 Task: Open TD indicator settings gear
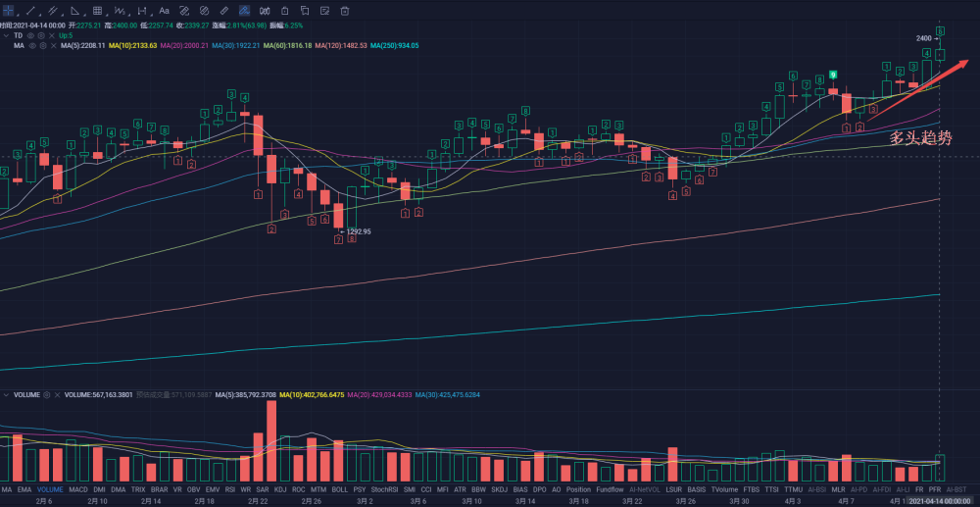click(41, 35)
